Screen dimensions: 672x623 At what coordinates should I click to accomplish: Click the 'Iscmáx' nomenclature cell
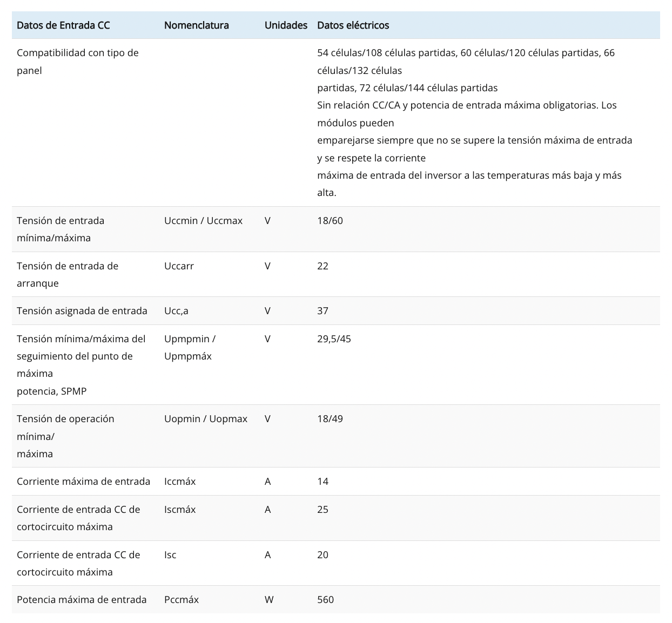click(x=180, y=510)
